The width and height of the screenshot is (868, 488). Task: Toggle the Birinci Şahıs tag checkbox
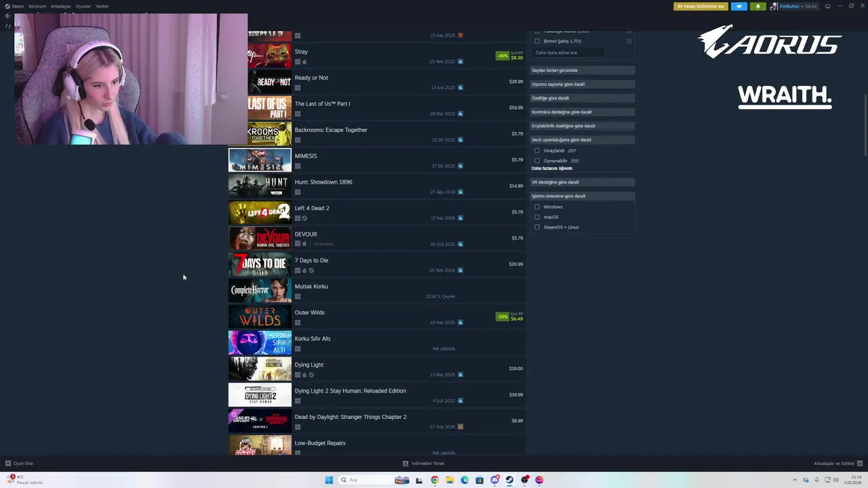point(537,41)
